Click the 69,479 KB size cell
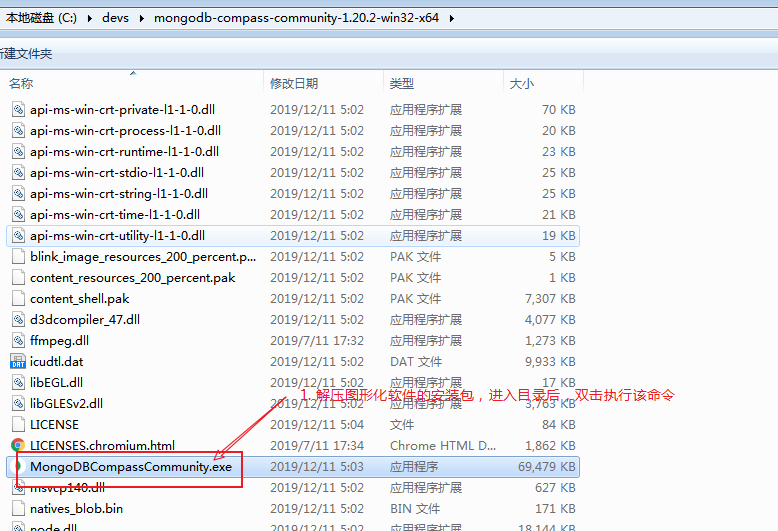 pos(547,466)
